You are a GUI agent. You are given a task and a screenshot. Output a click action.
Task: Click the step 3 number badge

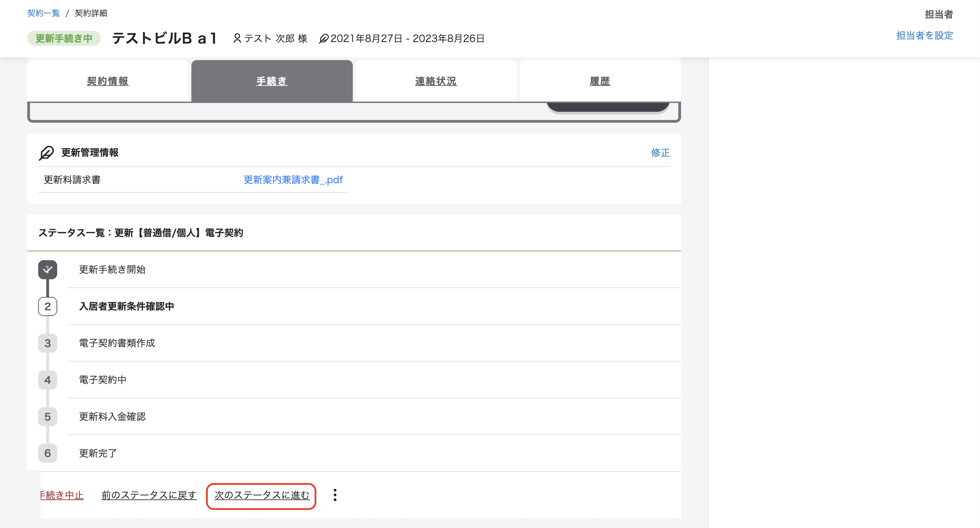pyautogui.click(x=48, y=343)
